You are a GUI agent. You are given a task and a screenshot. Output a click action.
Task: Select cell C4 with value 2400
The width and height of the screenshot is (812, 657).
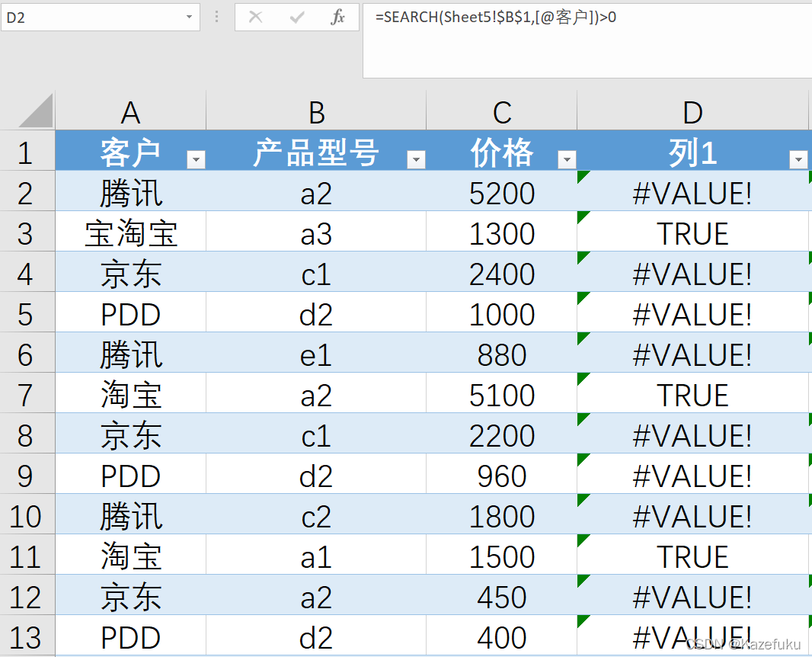coord(501,271)
